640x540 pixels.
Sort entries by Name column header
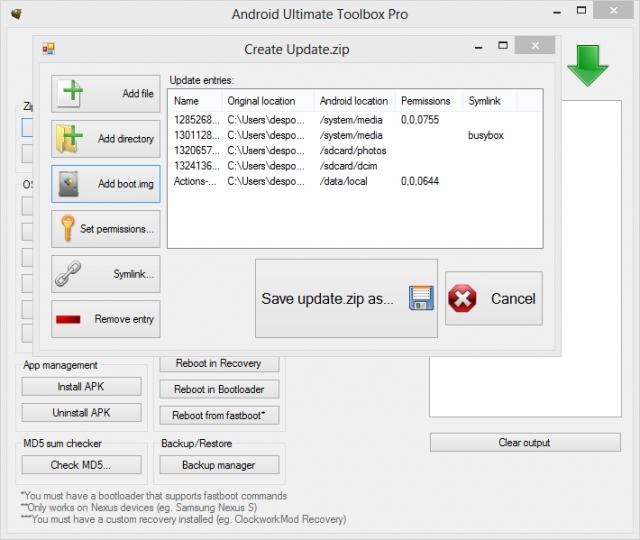pyautogui.click(x=195, y=101)
